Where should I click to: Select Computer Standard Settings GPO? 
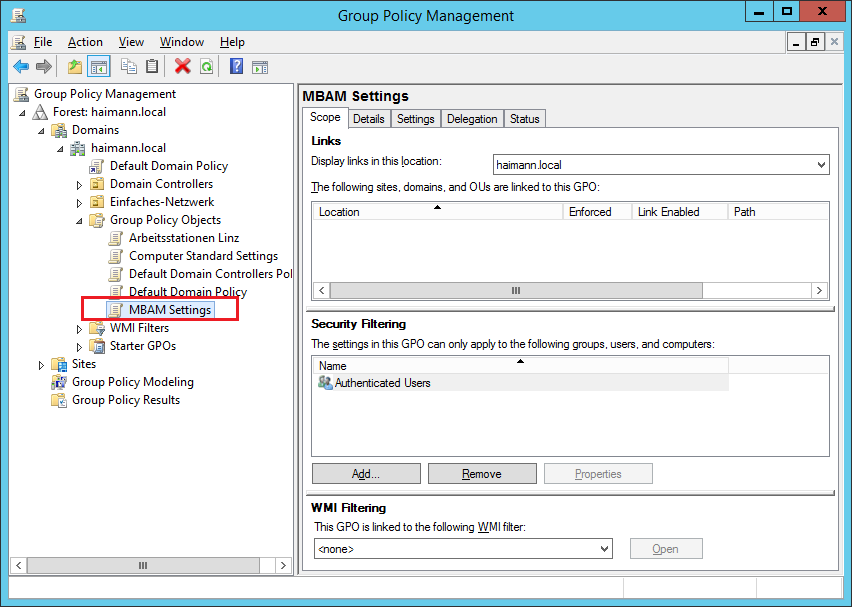[203, 255]
